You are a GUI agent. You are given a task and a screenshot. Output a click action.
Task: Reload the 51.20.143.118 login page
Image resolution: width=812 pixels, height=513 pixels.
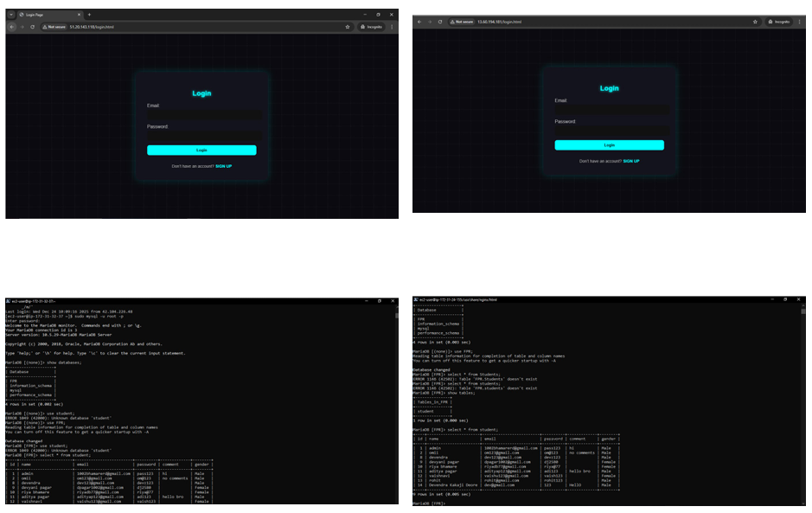coord(32,27)
